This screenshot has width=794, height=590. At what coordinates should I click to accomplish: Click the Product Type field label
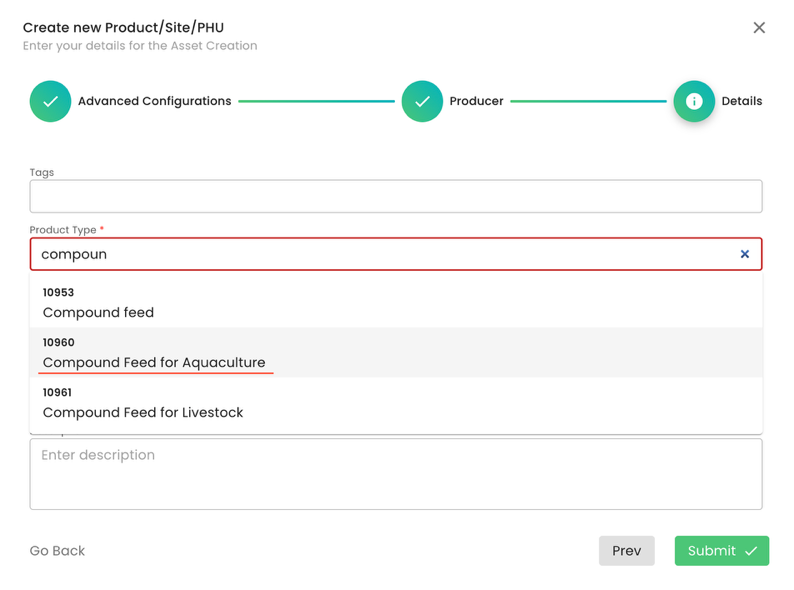62,230
